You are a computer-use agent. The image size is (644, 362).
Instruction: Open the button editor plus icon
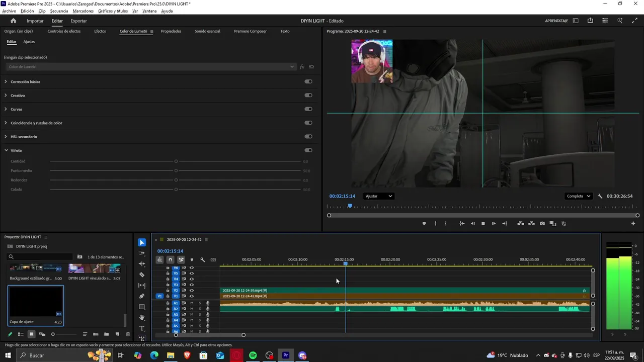click(x=633, y=223)
